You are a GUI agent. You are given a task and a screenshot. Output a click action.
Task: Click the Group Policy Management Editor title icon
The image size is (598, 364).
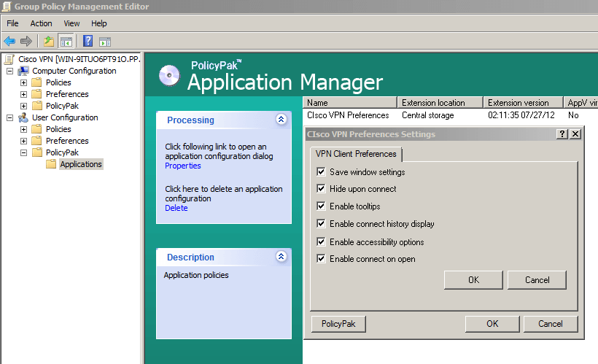tap(7, 6)
